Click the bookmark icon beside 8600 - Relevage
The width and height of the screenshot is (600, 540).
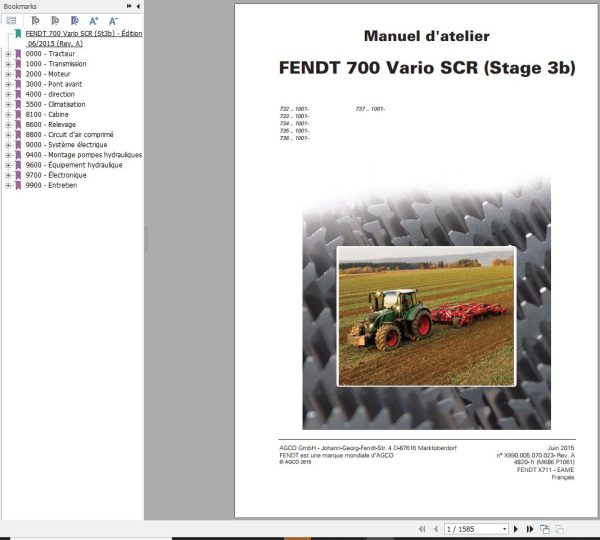coord(18,125)
